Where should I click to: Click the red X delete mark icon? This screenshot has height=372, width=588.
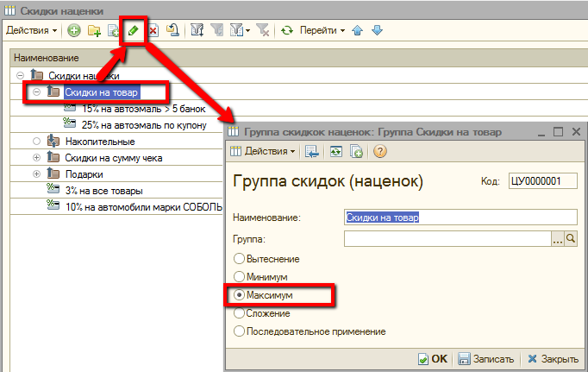coord(153,31)
